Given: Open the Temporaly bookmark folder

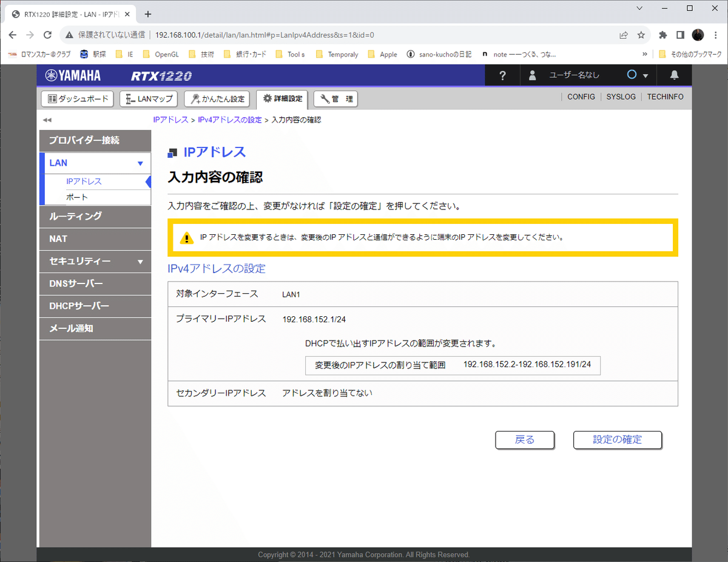Looking at the screenshot, I should [337, 54].
